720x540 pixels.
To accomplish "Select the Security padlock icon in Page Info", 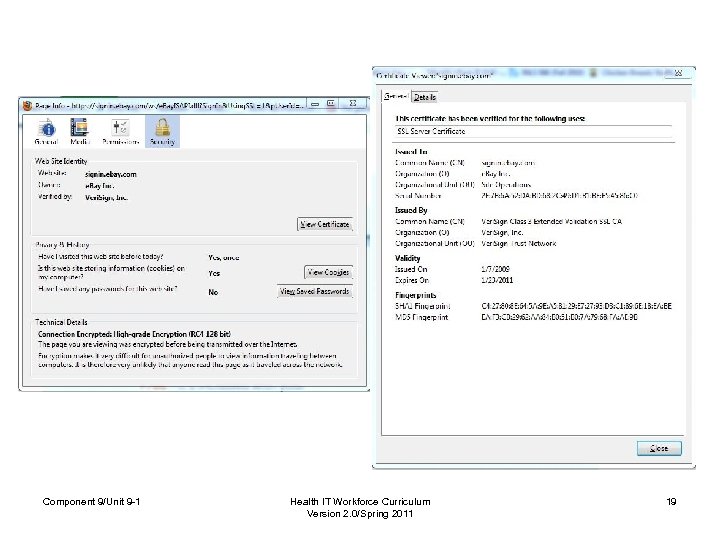I will pos(163,132).
